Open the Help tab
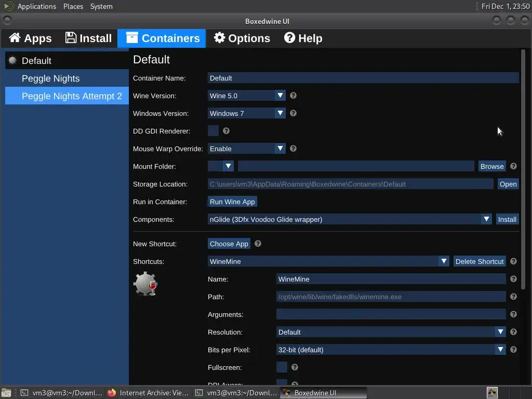This screenshot has width=532, height=399. [303, 38]
